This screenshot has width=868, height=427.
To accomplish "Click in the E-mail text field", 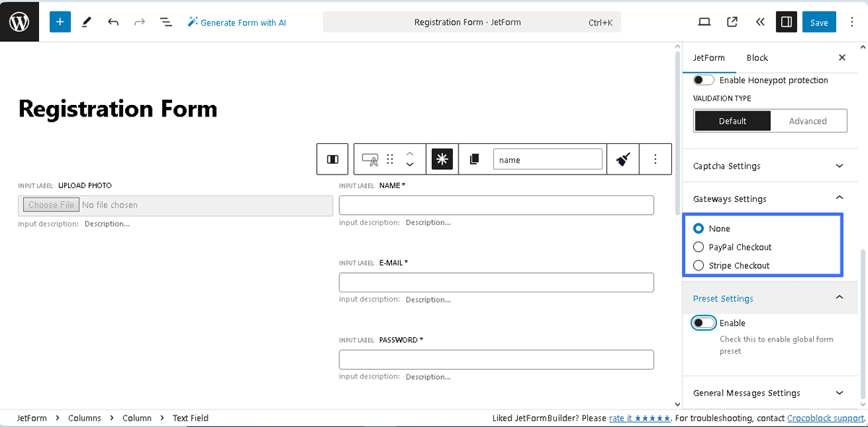I will (x=496, y=282).
